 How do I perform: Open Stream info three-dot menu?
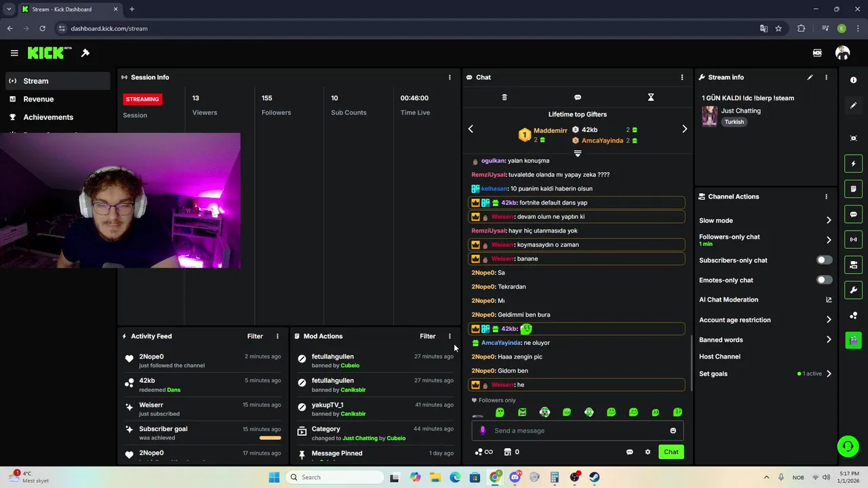click(x=826, y=77)
